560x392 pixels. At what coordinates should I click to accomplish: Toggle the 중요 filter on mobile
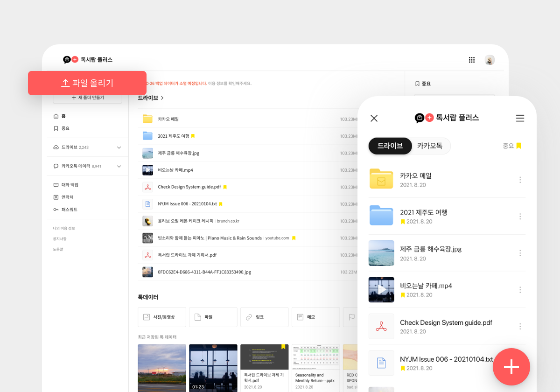coord(512,146)
